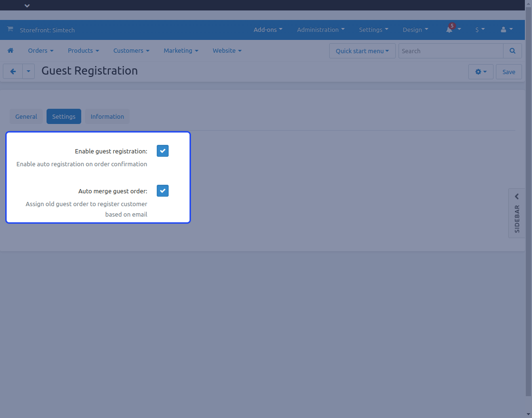532x418 pixels.
Task: Click the back arrow button
Action: click(13, 72)
